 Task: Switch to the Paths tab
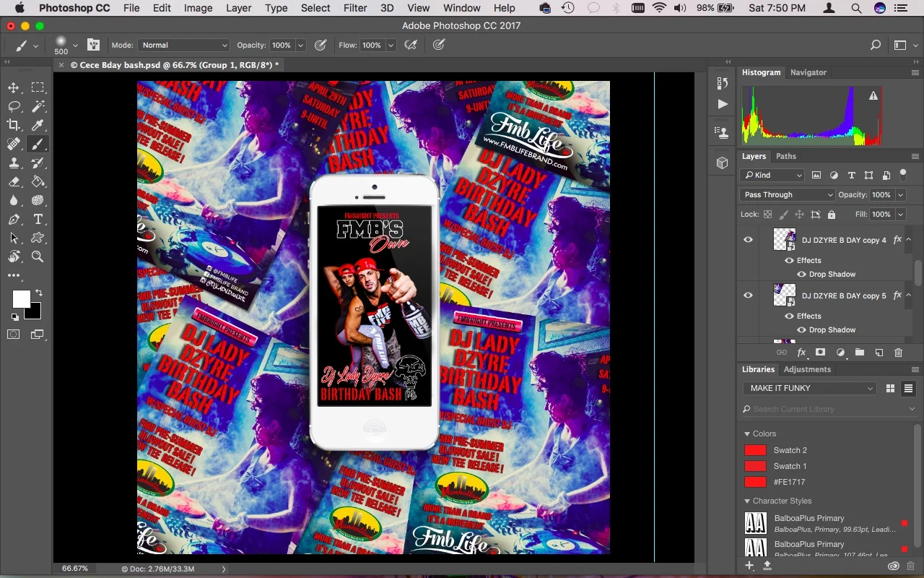785,156
